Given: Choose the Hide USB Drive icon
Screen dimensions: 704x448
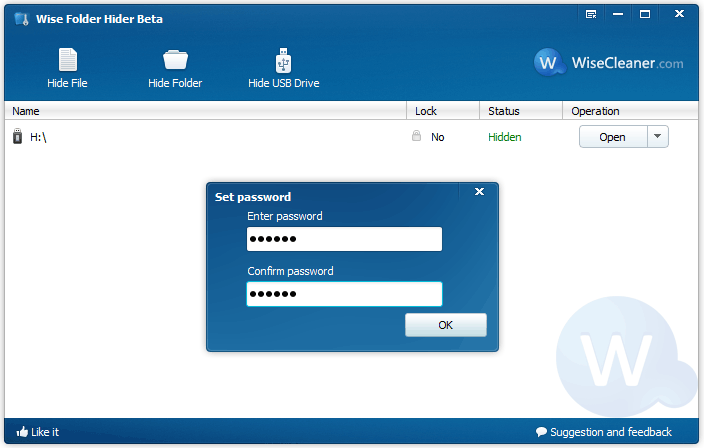Looking at the screenshot, I should tap(283, 60).
